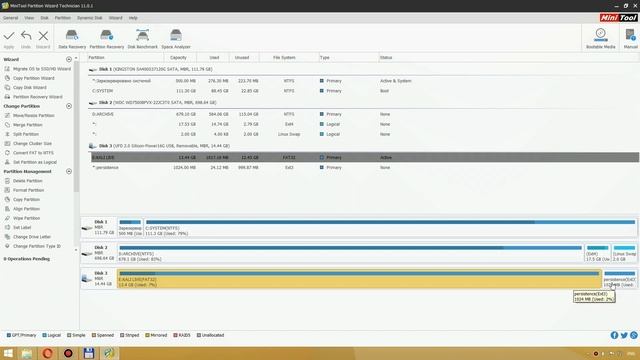Open File Explorer from taskbar
Image resolution: width=640 pixels, height=360 pixels.
[x=27, y=353]
